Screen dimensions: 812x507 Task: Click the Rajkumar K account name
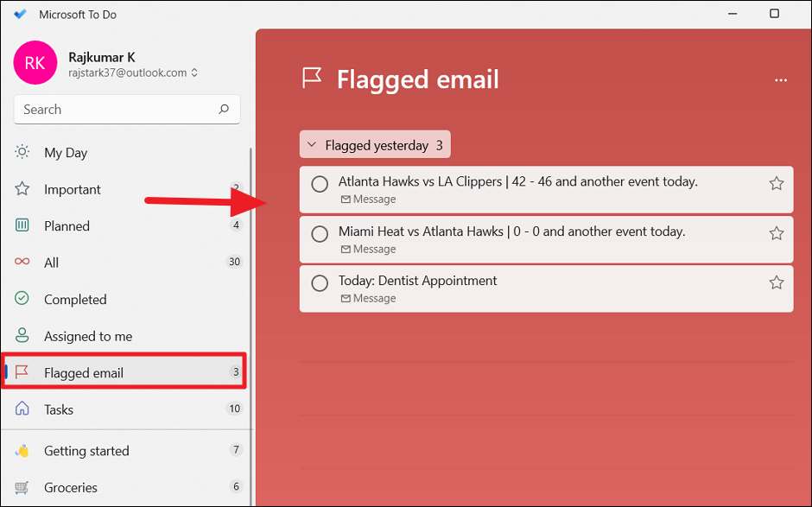(x=102, y=57)
